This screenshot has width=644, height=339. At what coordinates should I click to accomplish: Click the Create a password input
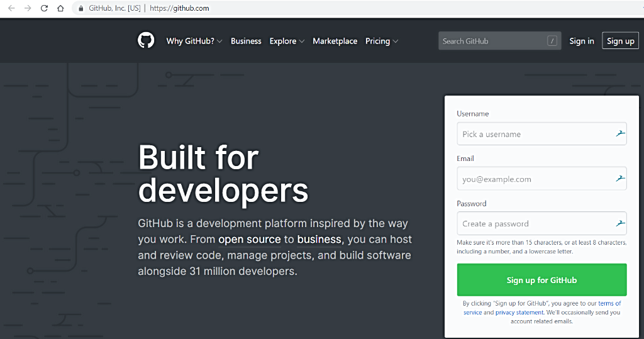(x=541, y=223)
